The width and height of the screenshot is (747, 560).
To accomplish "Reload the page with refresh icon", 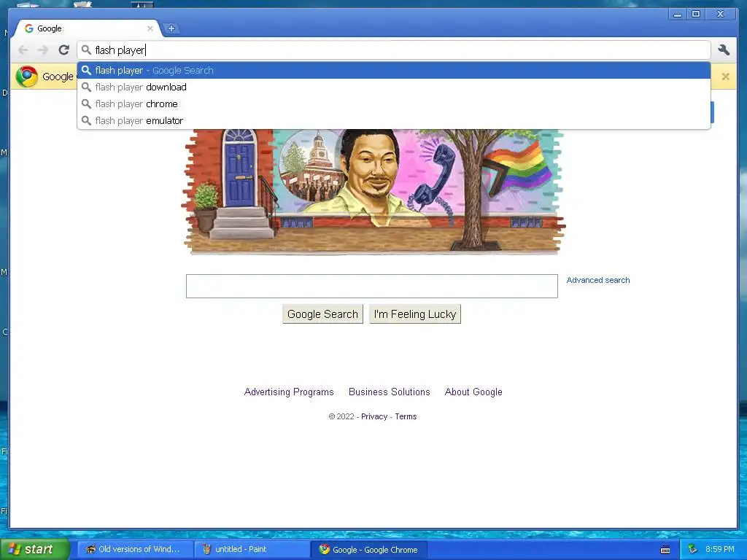I will [x=64, y=50].
